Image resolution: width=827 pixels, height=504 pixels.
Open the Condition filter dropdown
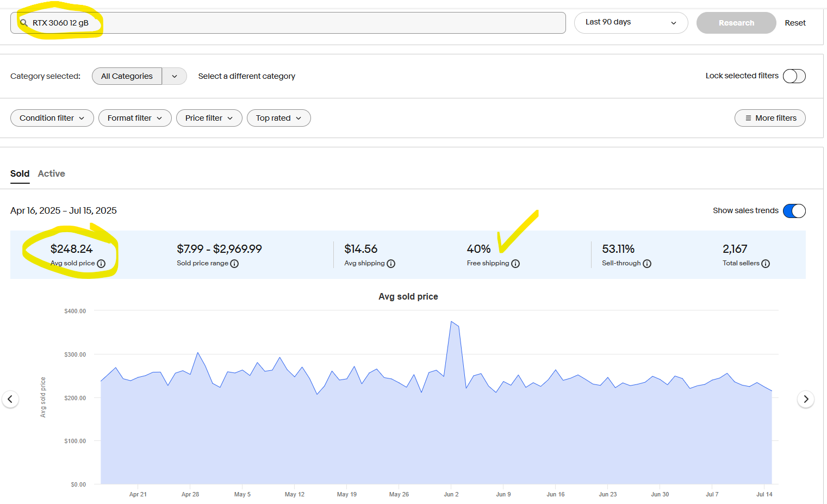(52, 118)
